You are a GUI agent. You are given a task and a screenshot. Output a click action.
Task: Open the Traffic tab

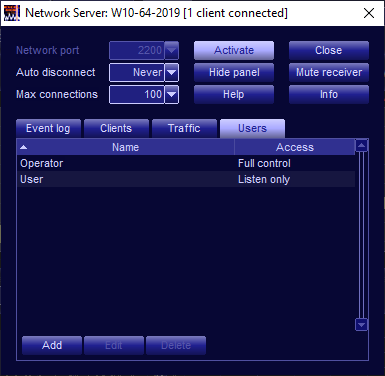point(184,129)
